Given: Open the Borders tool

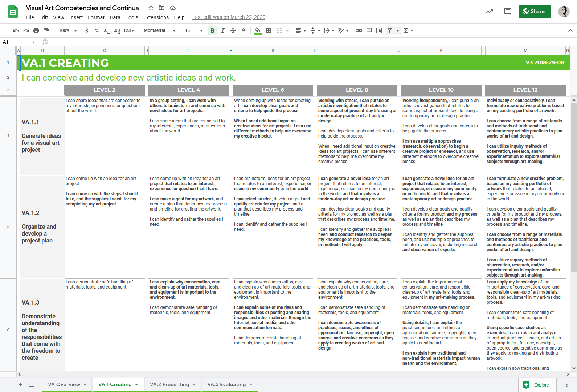Looking at the screenshot, I should point(269,30).
